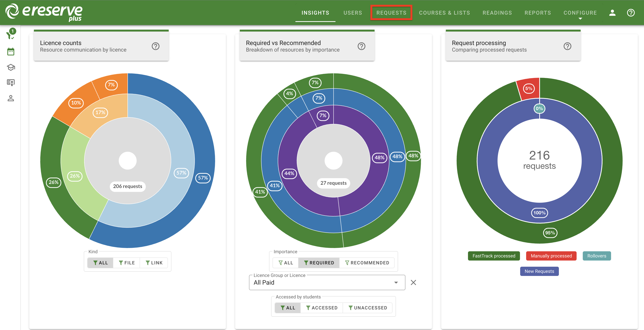Open user account icon in top bar
644x330 pixels.
pyautogui.click(x=612, y=13)
